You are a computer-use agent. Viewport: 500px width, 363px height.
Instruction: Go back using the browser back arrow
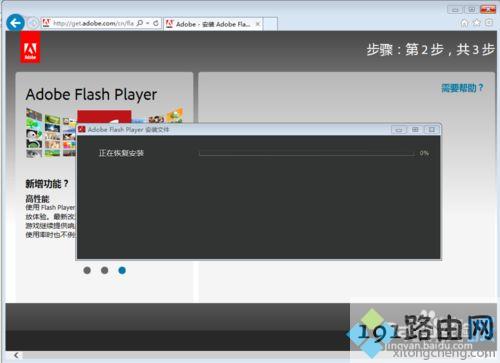pyautogui.click(x=15, y=23)
